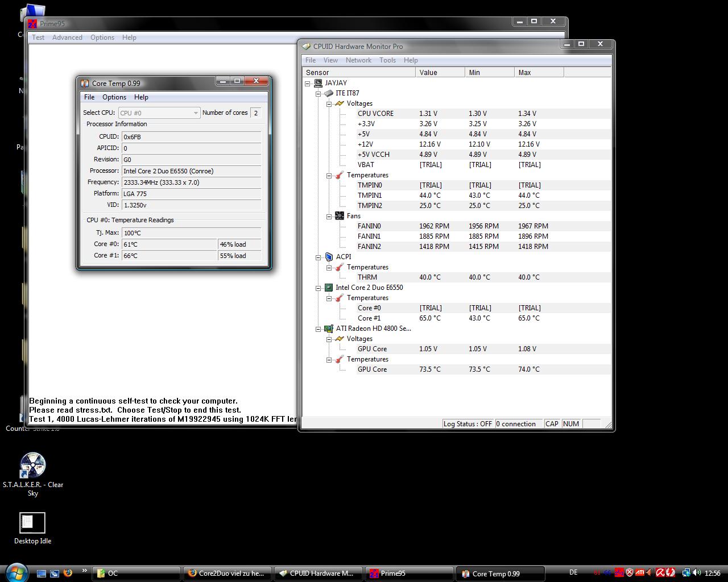728x582 pixels.
Task: Click the Temperatures icon under Intel Core 2 Duo
Action: tap(340, 298)
